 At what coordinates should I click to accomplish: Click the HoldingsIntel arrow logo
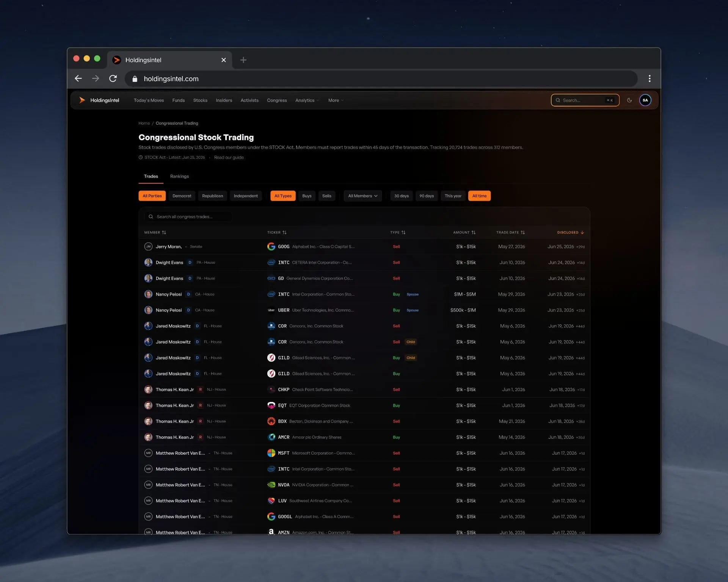coord(82,100)
